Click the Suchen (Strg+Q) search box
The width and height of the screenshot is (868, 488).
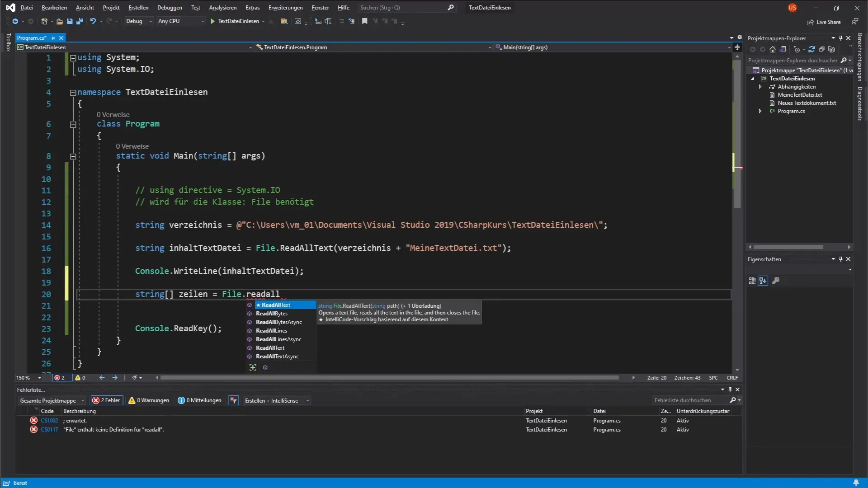(x=407, y=8)
